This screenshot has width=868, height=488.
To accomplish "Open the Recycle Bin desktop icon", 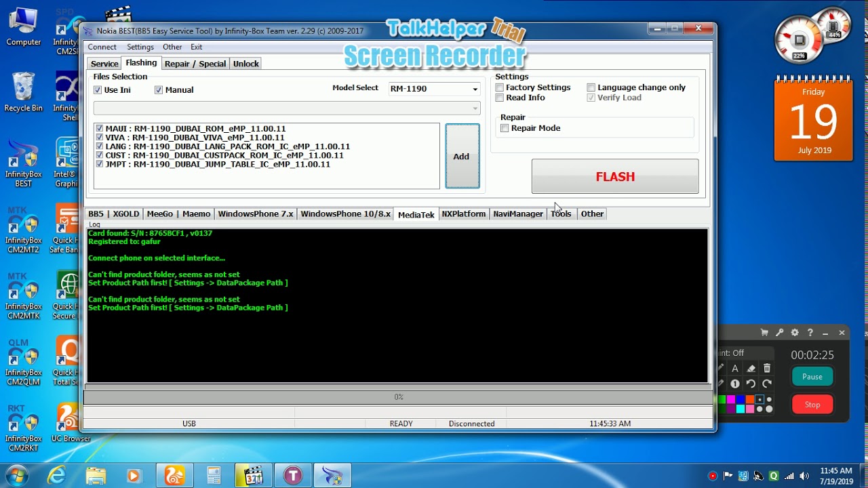I will click(23, 93).
